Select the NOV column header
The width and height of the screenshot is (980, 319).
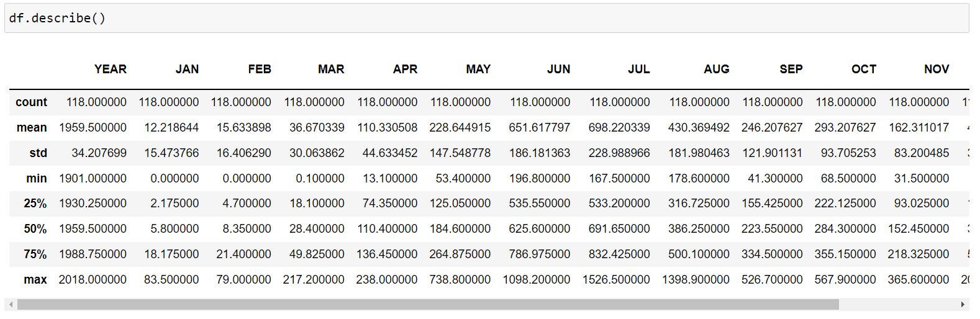936,70
